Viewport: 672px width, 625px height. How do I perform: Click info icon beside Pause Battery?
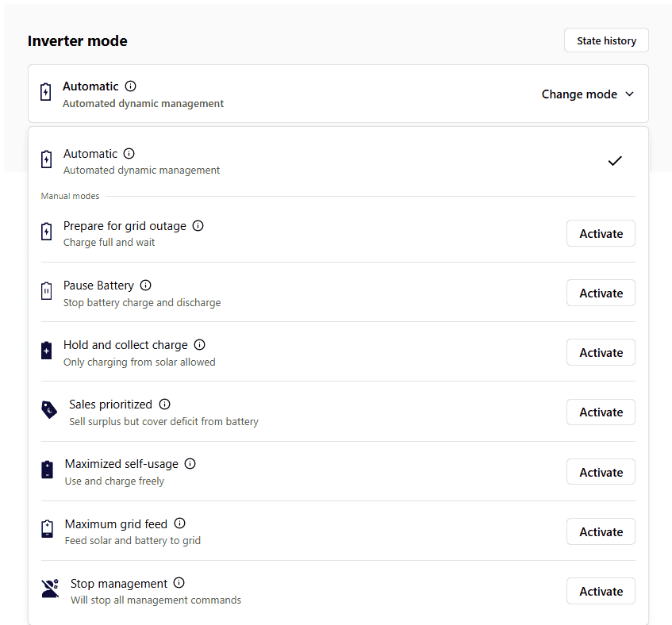point(145,286)
